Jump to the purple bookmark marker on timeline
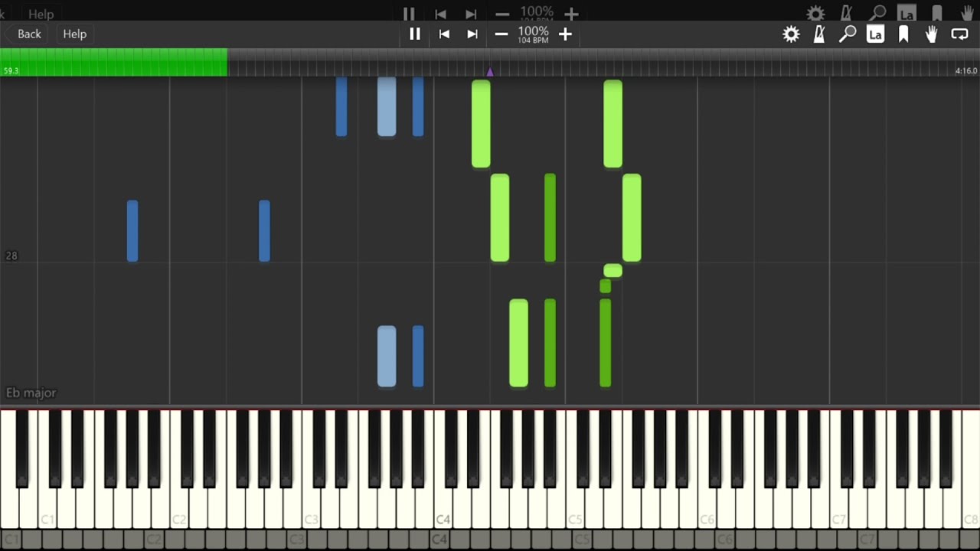Image resolution: width=980 pixels, height=551 pixels. 490,72
